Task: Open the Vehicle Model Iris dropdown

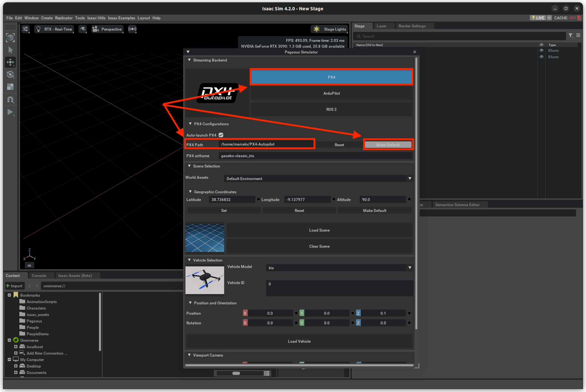Action: (x=340, y=268)
